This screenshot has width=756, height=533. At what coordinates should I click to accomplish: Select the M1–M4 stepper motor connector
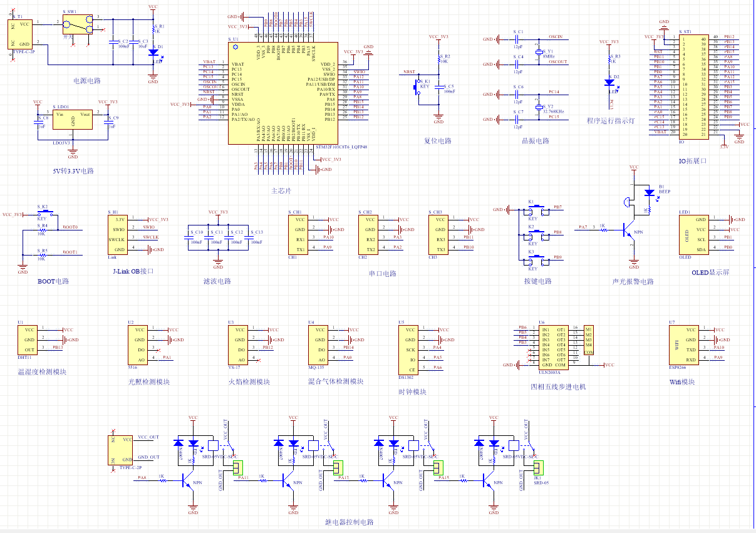pyautogui.click(x=588, y=340)
